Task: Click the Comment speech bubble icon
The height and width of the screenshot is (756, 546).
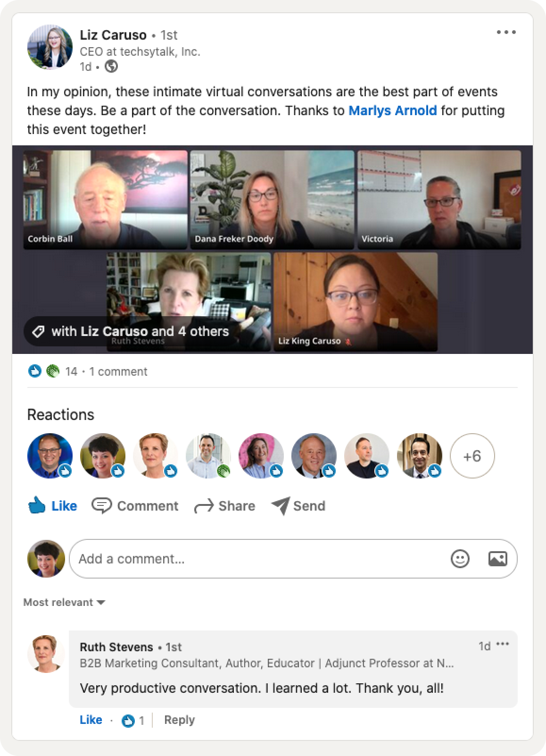Action: coord(101,505)
